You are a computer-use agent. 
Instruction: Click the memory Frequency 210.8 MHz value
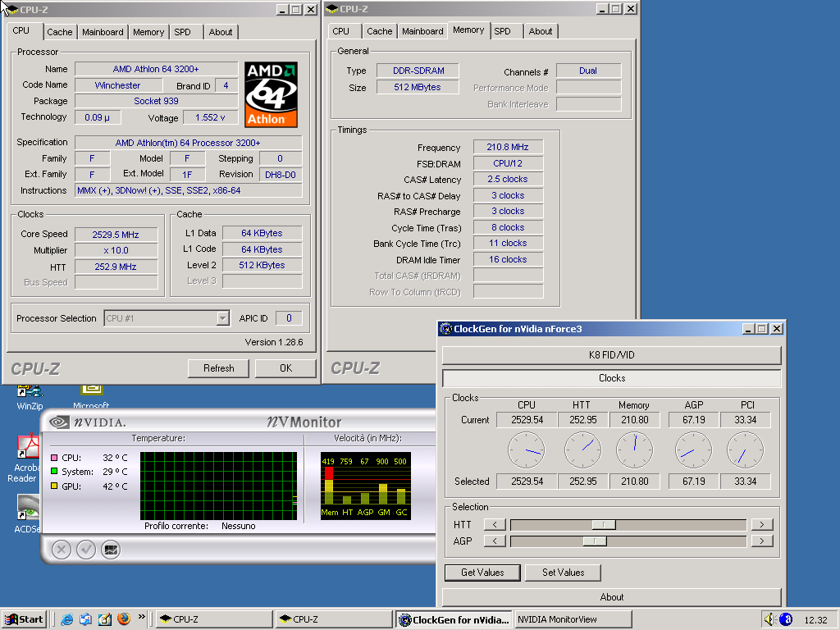click(x=508, y=147)
